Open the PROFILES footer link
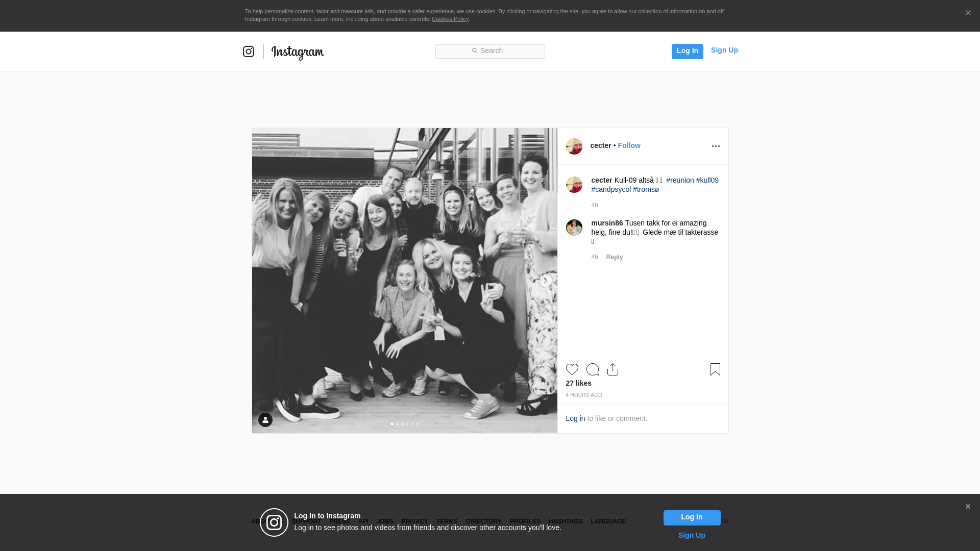Screen dimensions: 980x551 525,522
